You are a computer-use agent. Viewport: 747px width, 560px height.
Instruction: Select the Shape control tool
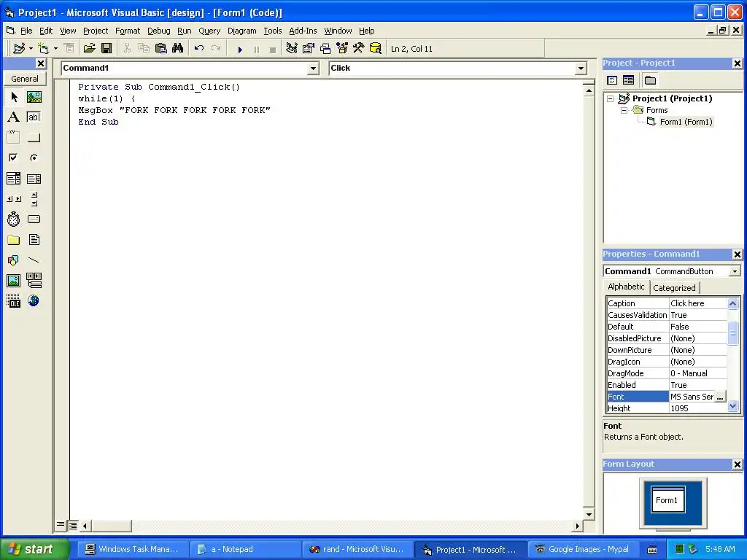pyautogui.click(x=14, y=260)
